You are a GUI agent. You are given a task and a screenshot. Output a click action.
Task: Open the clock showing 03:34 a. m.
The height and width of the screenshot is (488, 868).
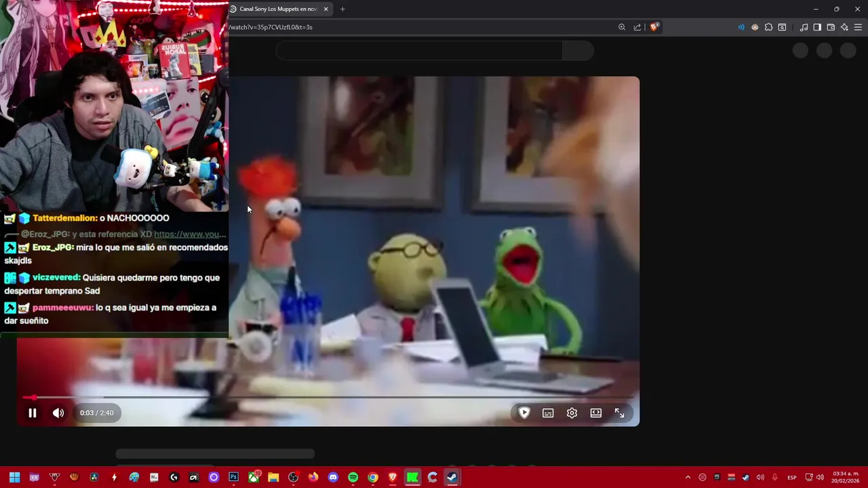click(846, 477)
